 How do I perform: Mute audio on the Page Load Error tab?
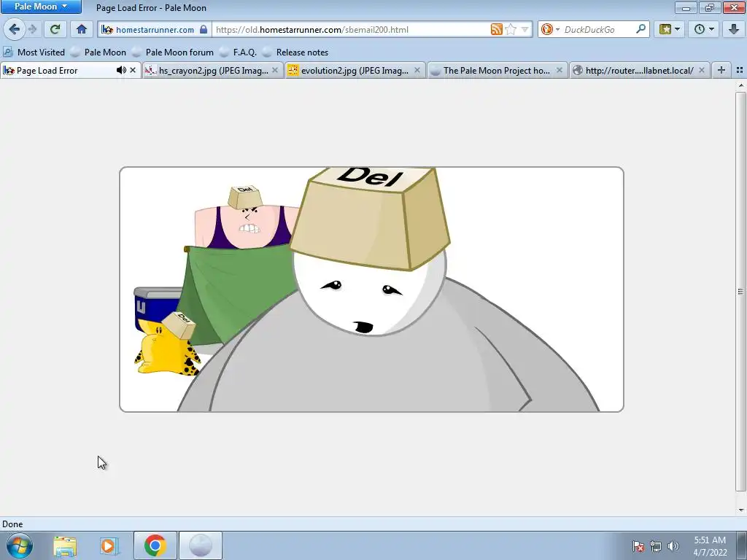(121, 71)
